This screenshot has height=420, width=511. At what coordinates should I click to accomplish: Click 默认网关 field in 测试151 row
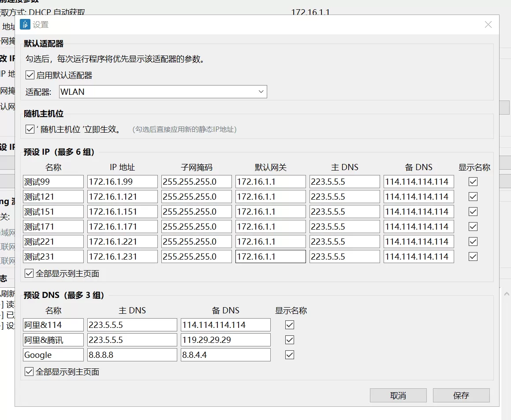(x=271, y=212)
